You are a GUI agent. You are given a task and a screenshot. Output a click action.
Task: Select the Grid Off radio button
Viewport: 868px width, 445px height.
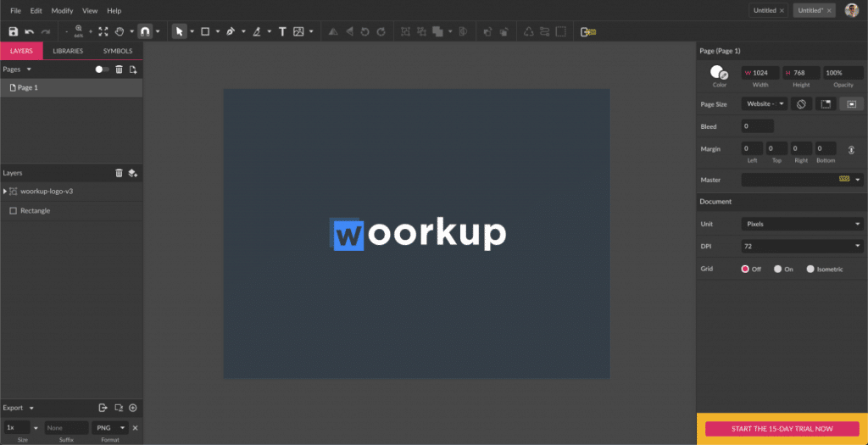[745, 269]
